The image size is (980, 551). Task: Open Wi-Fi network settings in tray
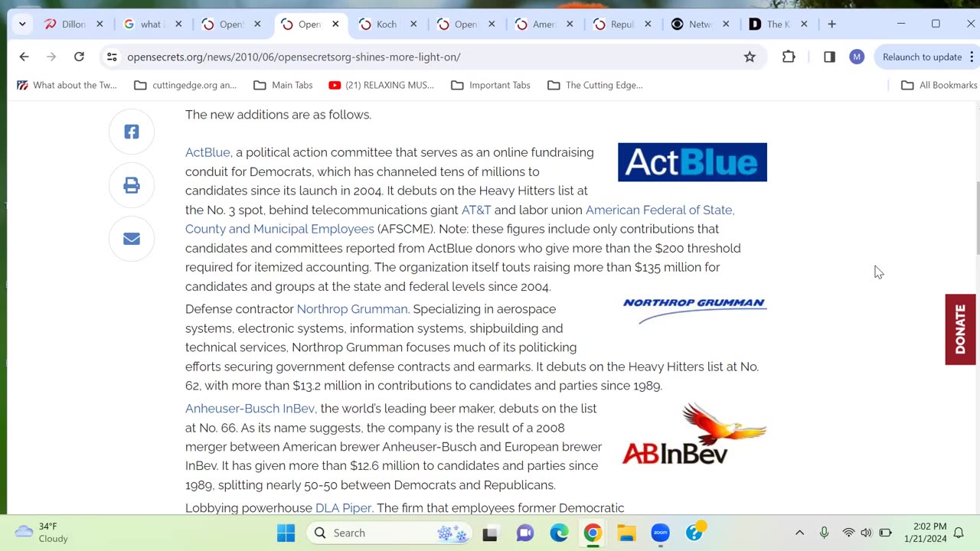point(848,533)
